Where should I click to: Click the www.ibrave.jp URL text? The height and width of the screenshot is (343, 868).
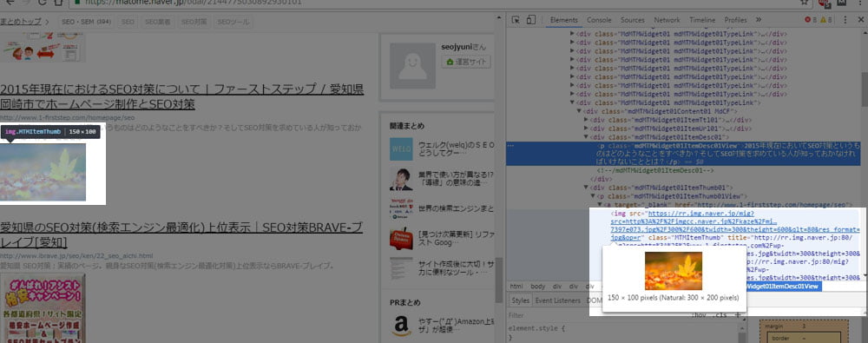[x=76, y=256]
